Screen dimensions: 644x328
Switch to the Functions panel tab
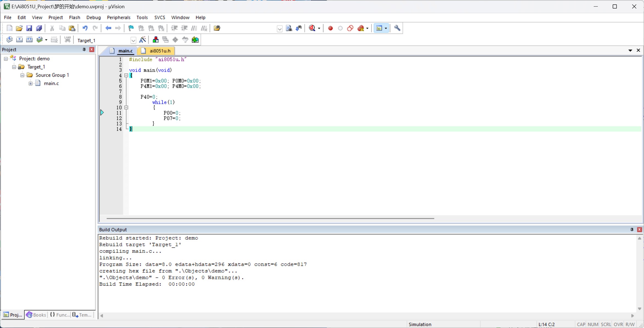click(x=60, y=315)
